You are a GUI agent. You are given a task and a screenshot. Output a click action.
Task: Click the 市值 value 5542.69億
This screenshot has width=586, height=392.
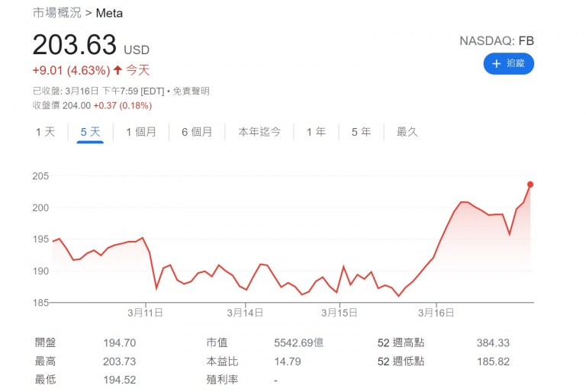(298, 342)
